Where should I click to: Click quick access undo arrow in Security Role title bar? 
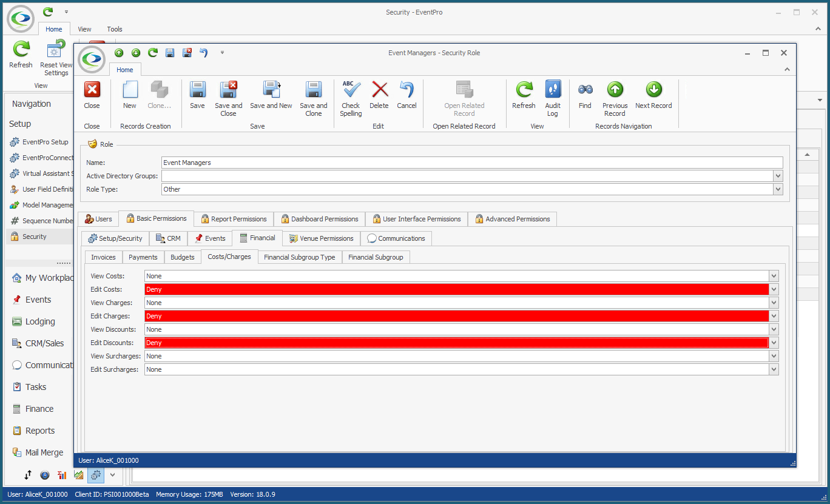tap(204, 53)
